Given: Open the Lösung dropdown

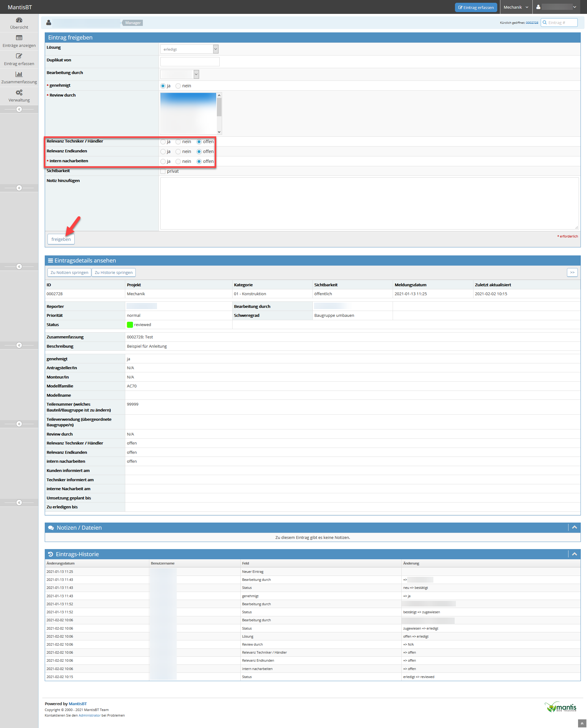Looking at the screenshot, I should click(189, 49).
